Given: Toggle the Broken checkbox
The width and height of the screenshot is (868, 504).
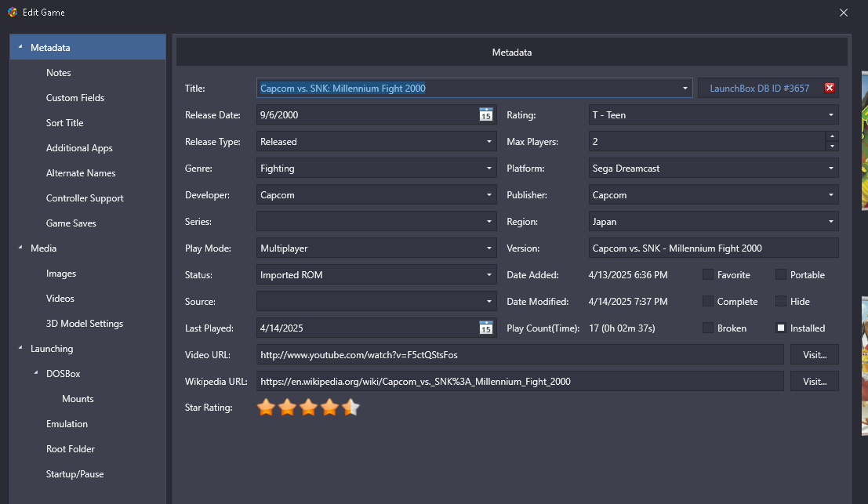Looking at the screenshot, I should coord(707,328).
